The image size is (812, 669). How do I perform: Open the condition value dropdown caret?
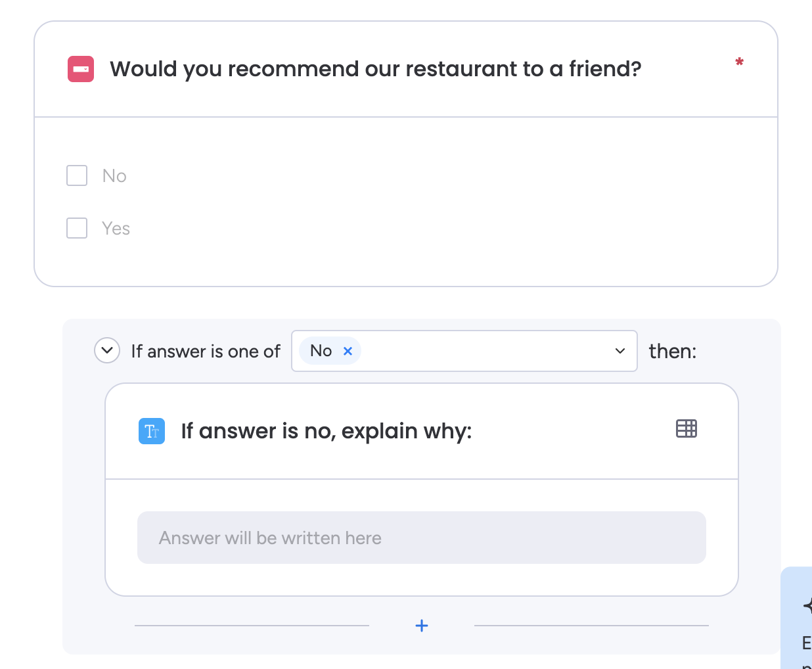click(x=618, y=351)
